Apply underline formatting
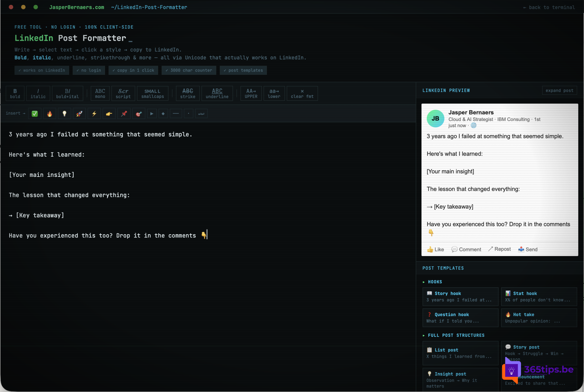 (217, 93)
